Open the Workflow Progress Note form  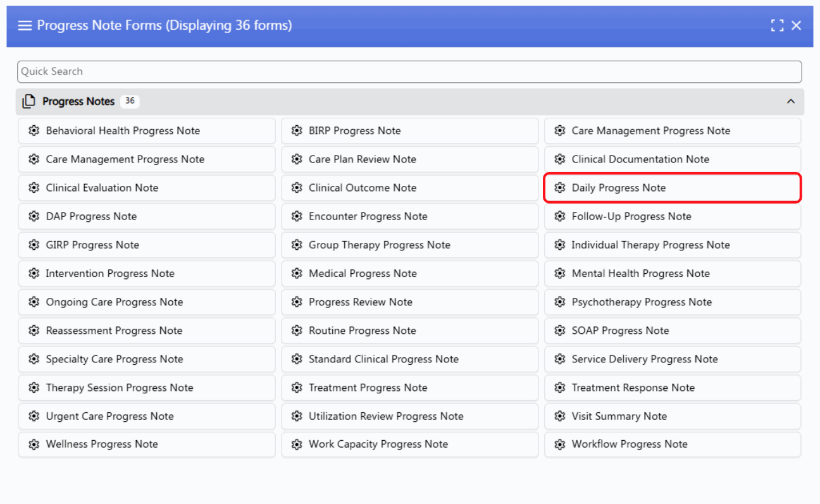pos(673,445)
